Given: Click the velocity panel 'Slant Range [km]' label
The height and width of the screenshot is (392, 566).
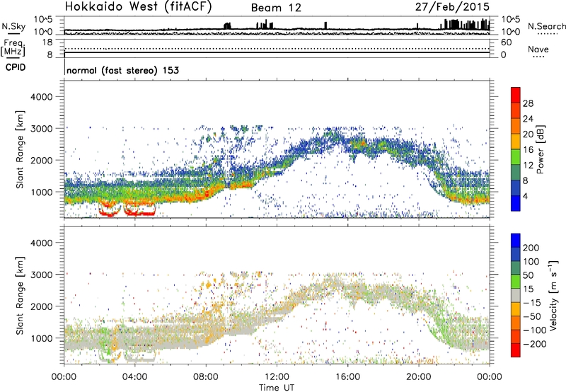Looking at the screenshot, I should (20, 296).
